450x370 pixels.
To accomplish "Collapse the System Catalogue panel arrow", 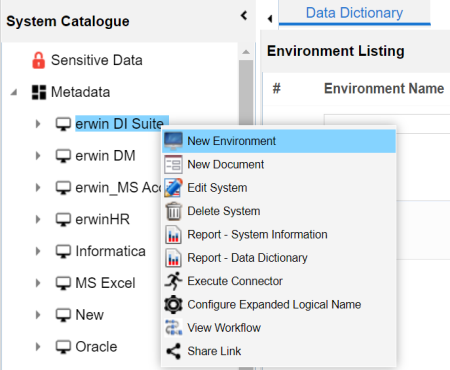I will tap(244, 15).
